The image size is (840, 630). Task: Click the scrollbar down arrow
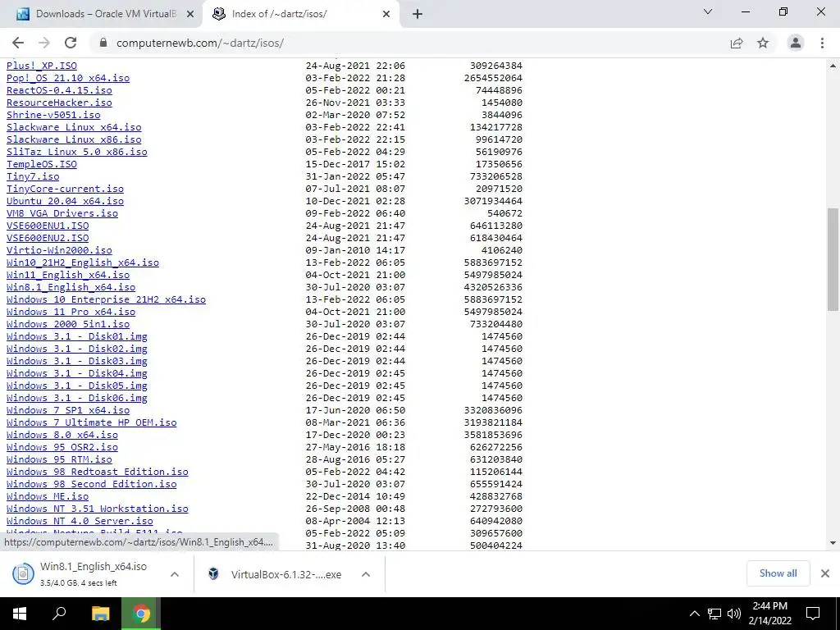[x=833, y=543]
